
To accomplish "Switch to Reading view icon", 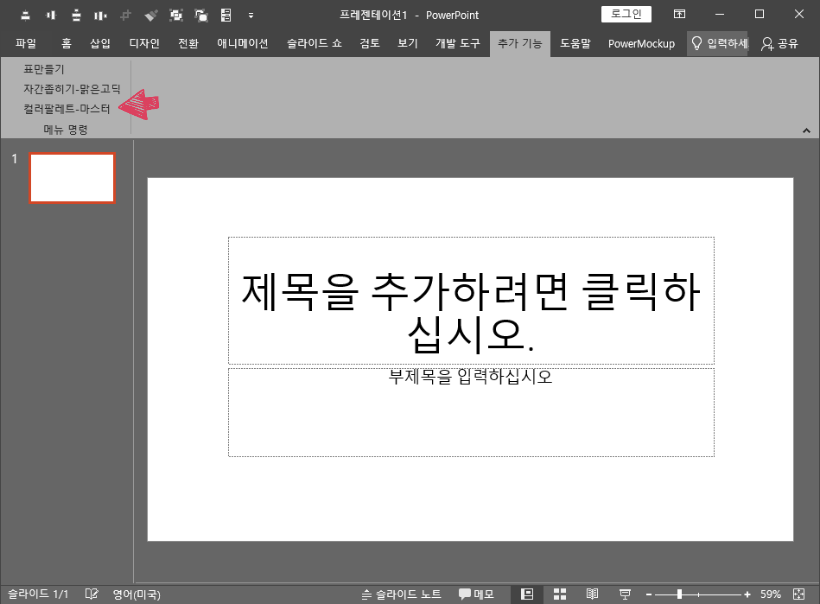I will (592, 594).
